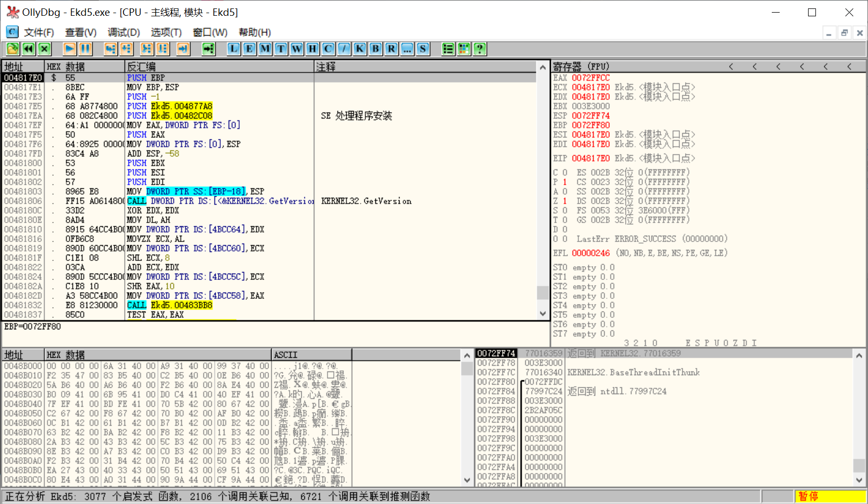The width and height of the screenshot is (868, 504).
Task: Select the CALL KERNEL32.GetVersion instruction line
Action: 269,201
